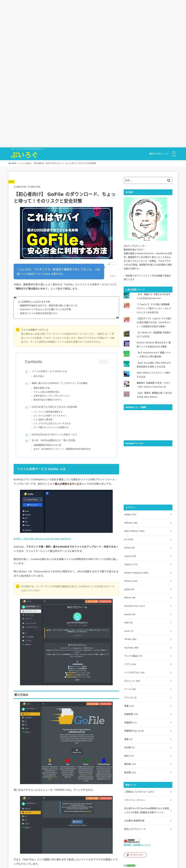Jump to ウイルス混入の危険性が高い contents entry

(47, 392)
